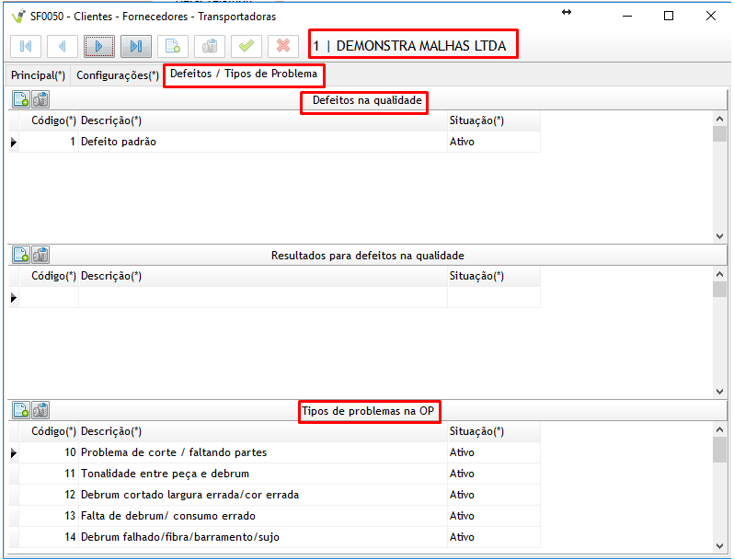This screenshot has width=734, height=560.
Task: Click code 12 cell in problems table
Action: pyautogui.click(x=49, y=495)
